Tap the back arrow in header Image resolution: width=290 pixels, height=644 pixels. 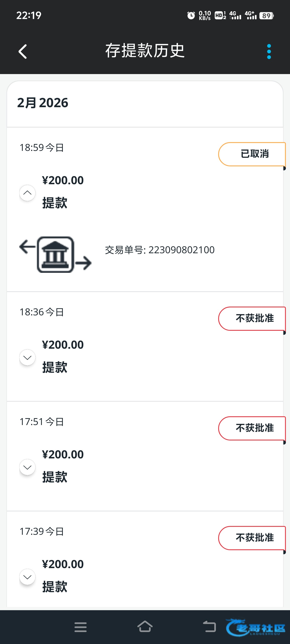coord(23,52)
